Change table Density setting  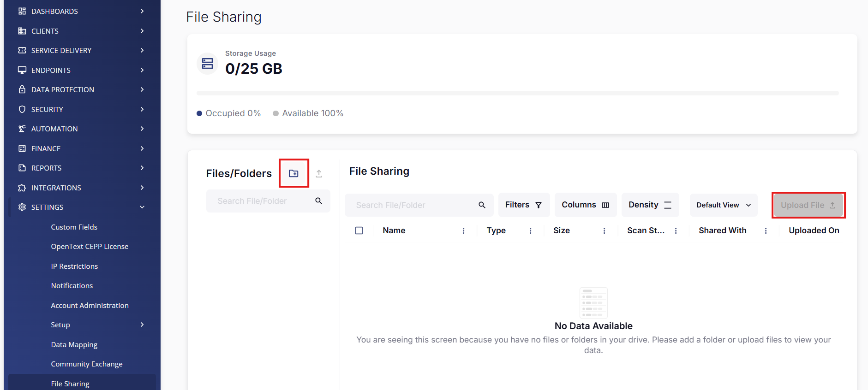pyautogui.click(x=650, y=205)
